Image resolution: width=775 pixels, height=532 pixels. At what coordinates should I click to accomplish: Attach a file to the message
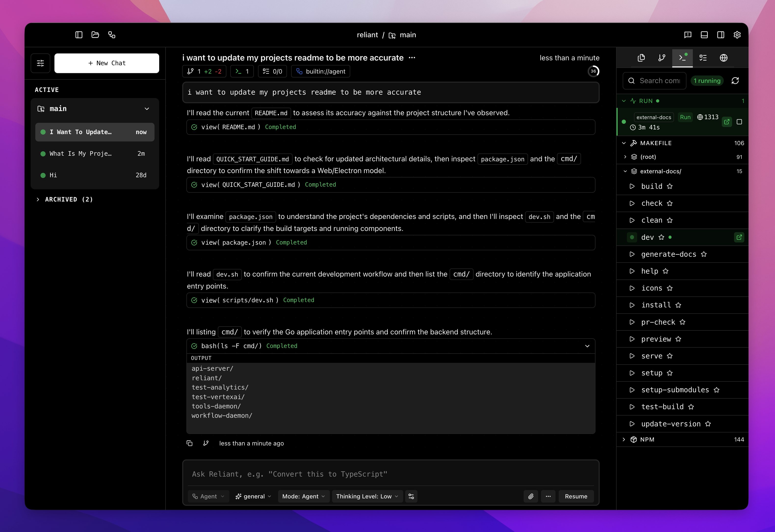531,496
